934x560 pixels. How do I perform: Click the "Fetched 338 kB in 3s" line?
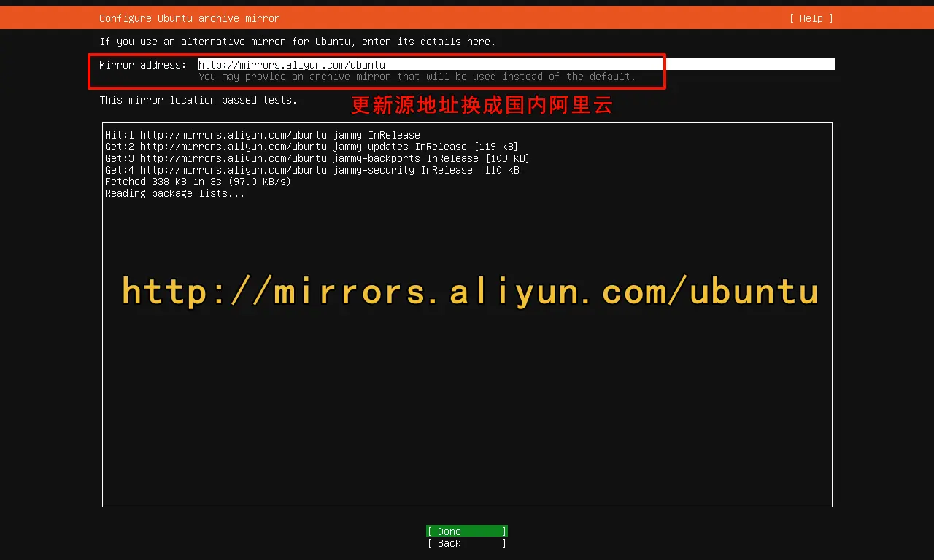click(198, 182)
